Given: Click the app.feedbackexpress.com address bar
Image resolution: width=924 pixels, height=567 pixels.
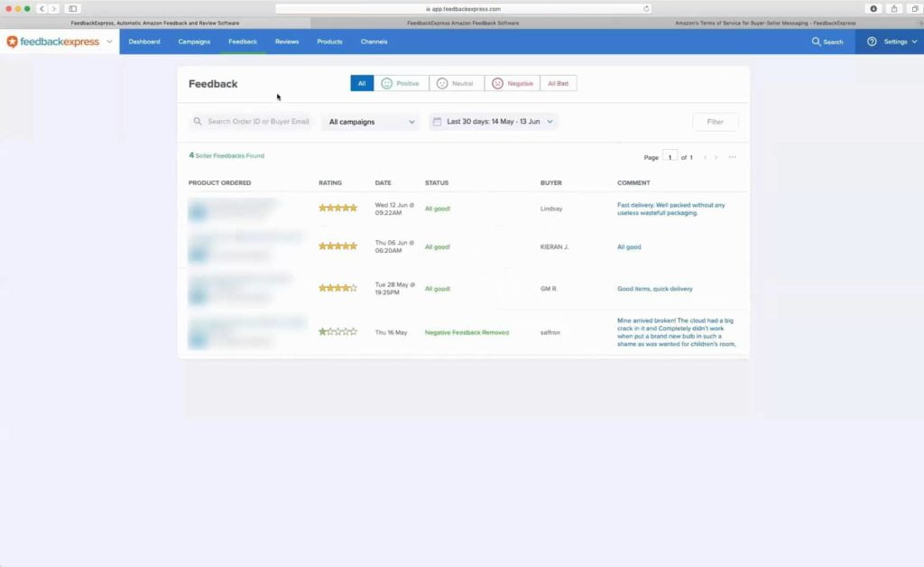Looking at the screenshot, I should tap(463, 9).
